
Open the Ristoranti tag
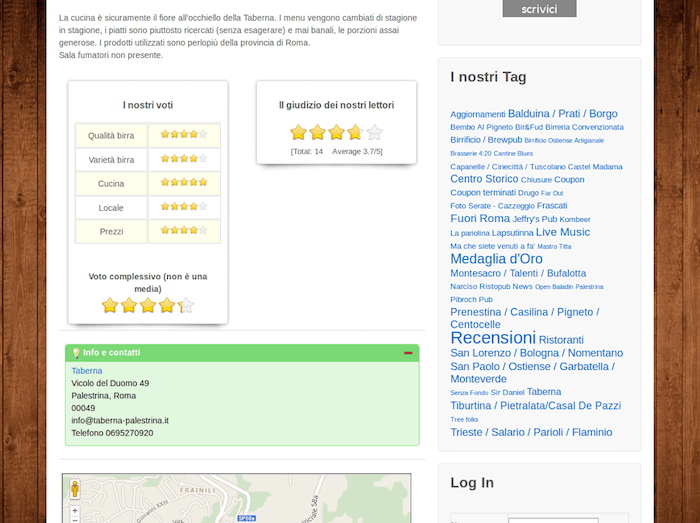(561, 340)
